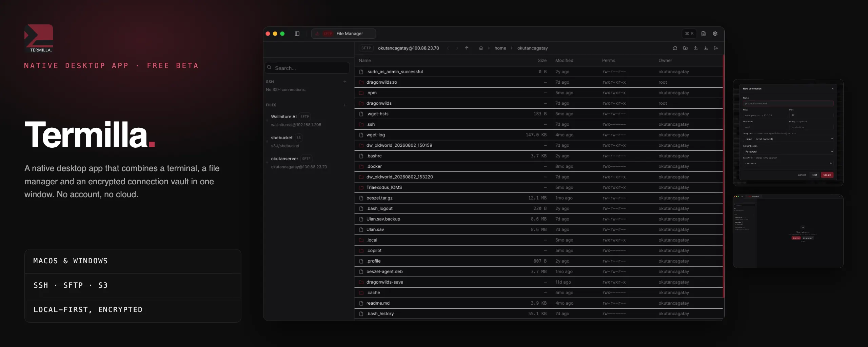
Task: Open the Jump host dropdown
Action: pos(788,139)
